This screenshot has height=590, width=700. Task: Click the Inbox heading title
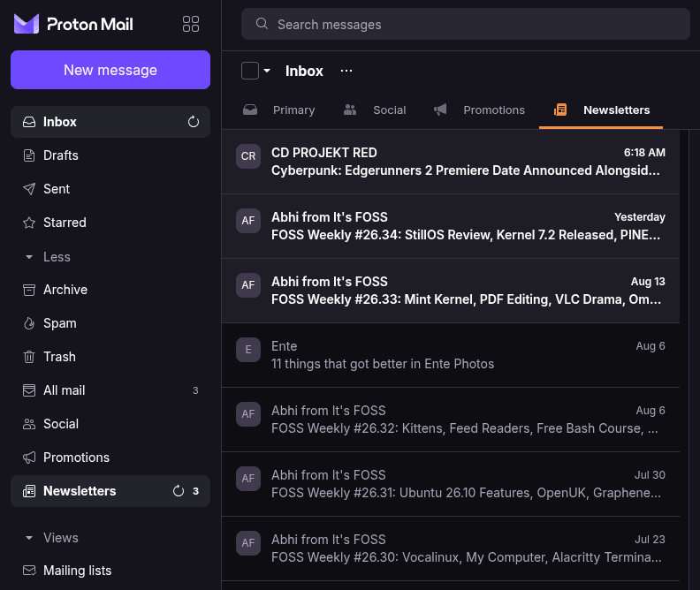tap(304, 71)
